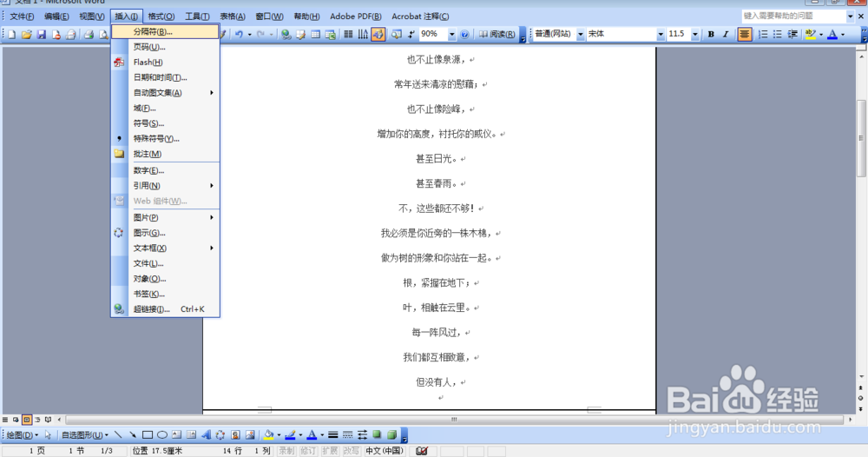Open the 自选图形 AutoShapes dropdown
The width and height of the screenshot is (868, 457).
tap(85, 434)
